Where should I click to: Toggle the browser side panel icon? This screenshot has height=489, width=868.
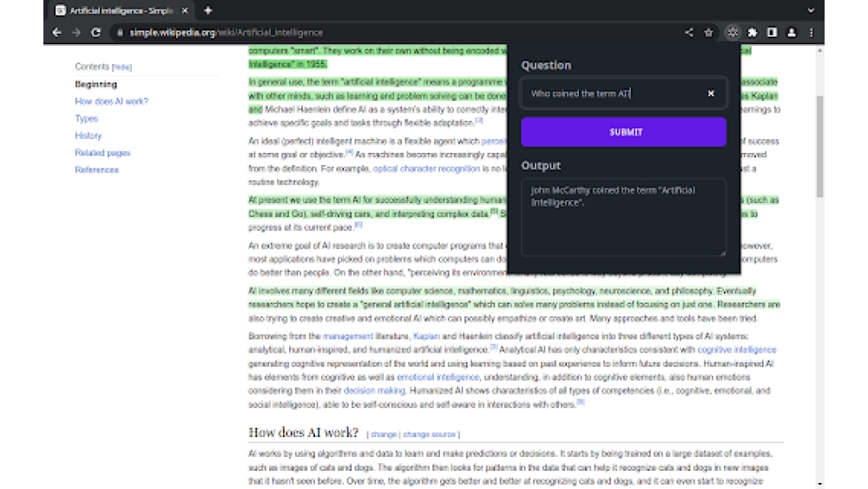(x=773, y=33)
